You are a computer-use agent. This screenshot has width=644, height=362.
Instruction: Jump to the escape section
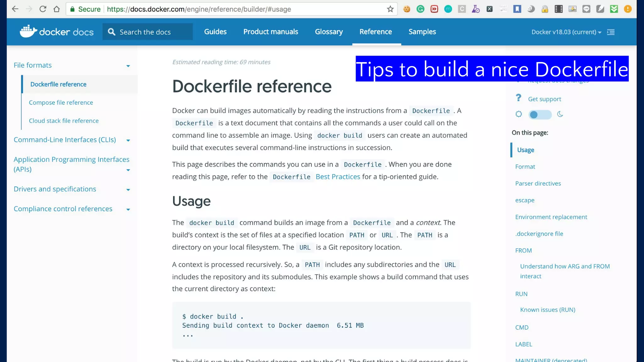pos(525,200)
